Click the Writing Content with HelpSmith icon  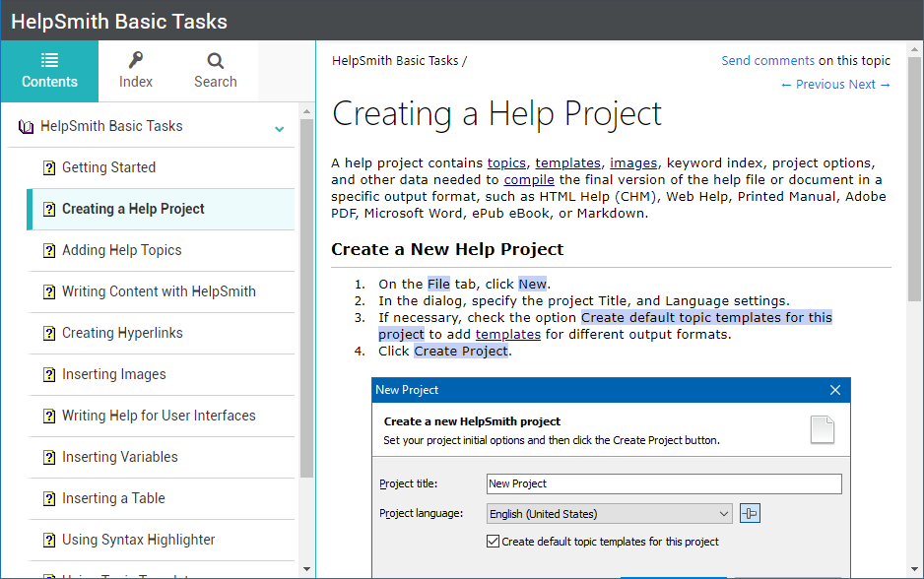click(x=49, y=292)
